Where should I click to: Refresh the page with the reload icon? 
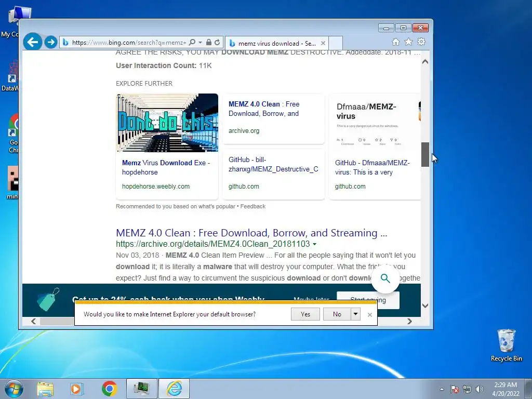(x=217, y=43)
